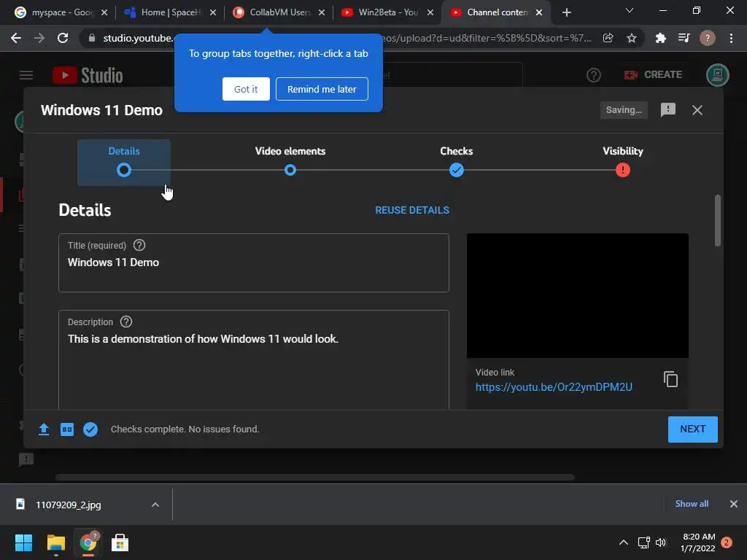Image resolution: width=747 pixels, height=560 pixels.
Task: Go to the Video elements step
Action: tap(290, 161)
